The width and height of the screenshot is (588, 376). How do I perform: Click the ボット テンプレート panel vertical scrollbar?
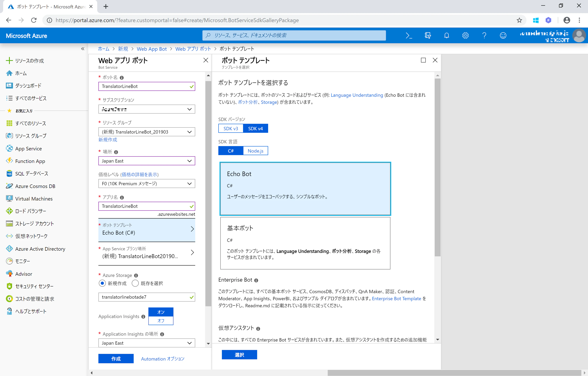coord(437,167)
